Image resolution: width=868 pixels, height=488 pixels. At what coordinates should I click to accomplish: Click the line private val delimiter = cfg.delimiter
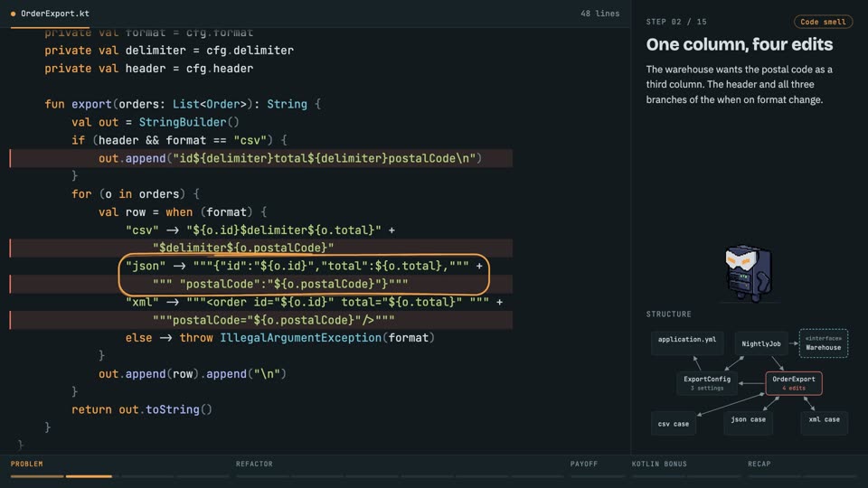169,51
